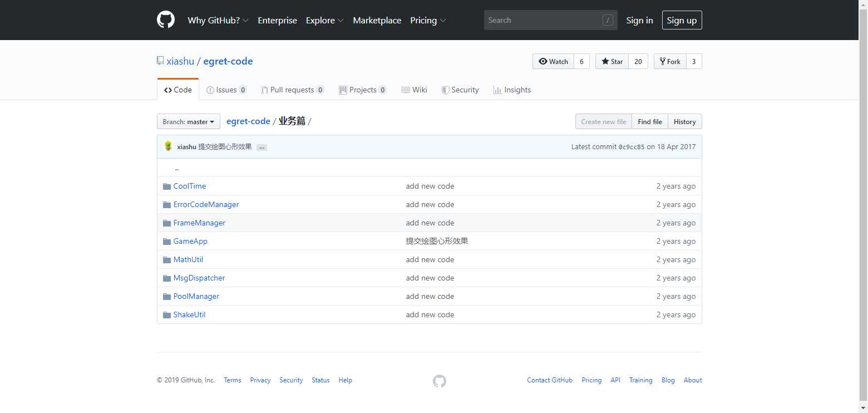Click the repository book icon beside xiashu

pyautogui.click(x=160, y=61)
